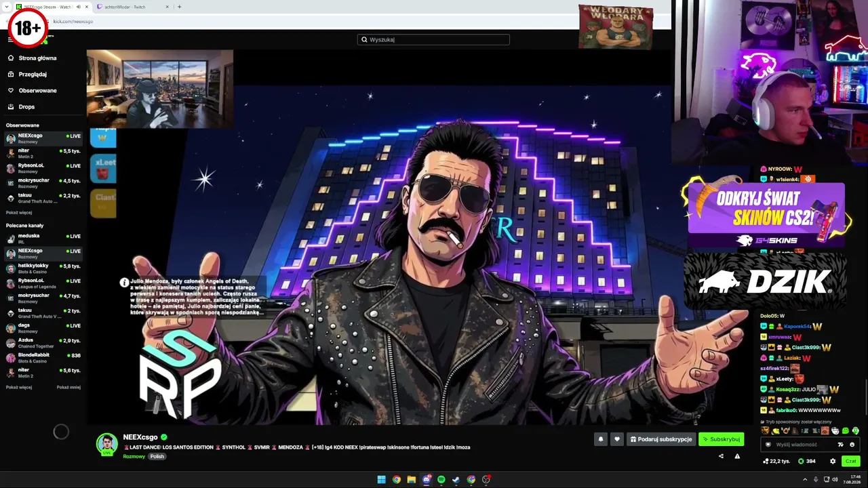Switch to the achtenWlodar Twitch tab
The height and width of the screenshot is (488, 868).
[132, 7]
